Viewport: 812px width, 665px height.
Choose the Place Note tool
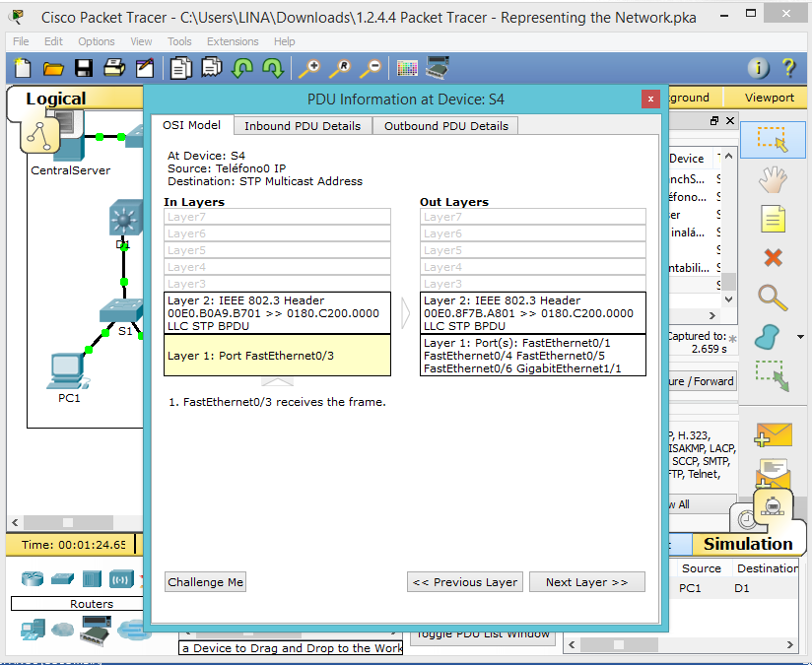point(773,218)
